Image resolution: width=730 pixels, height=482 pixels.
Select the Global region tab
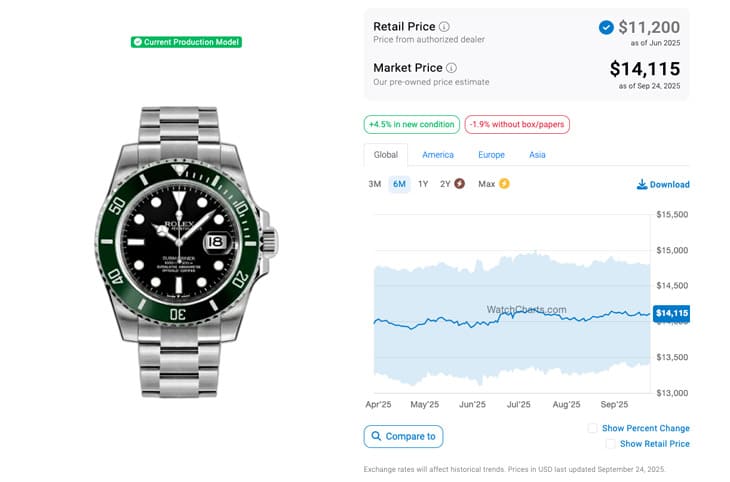pos(386,155)
